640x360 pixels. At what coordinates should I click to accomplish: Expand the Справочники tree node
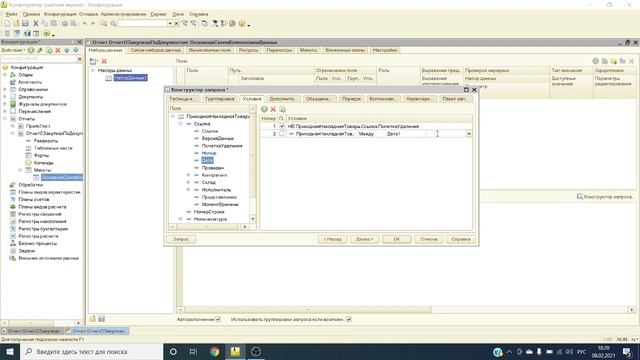click(5, 89)
